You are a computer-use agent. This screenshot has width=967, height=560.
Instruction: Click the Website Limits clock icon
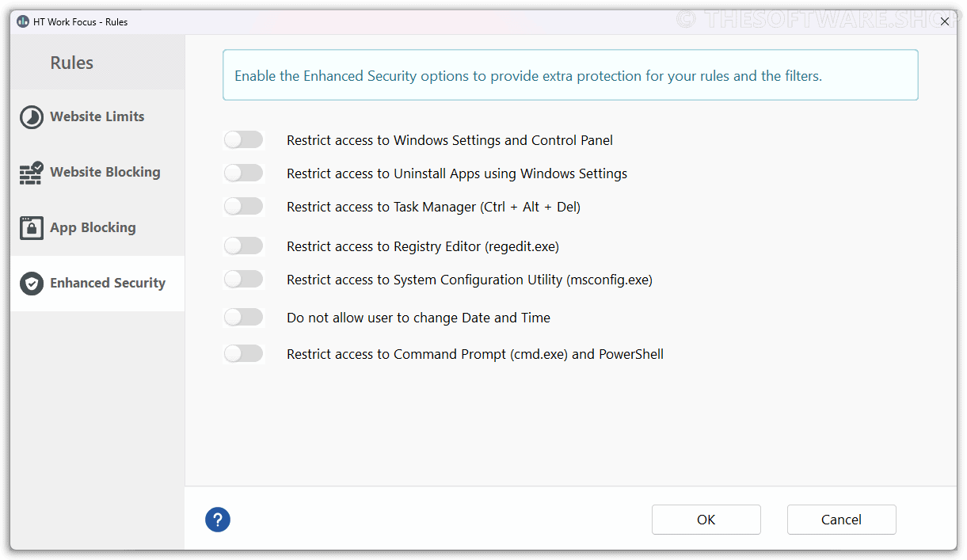32,117
